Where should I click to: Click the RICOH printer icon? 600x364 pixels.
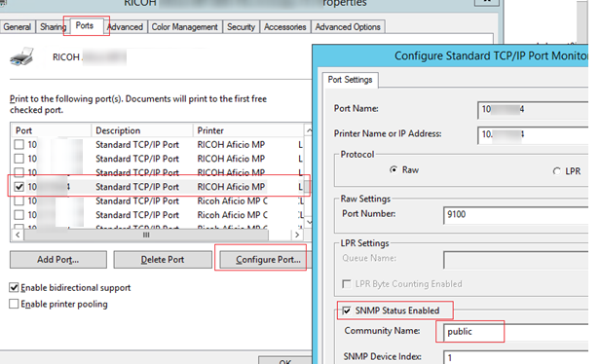[21, 57]
